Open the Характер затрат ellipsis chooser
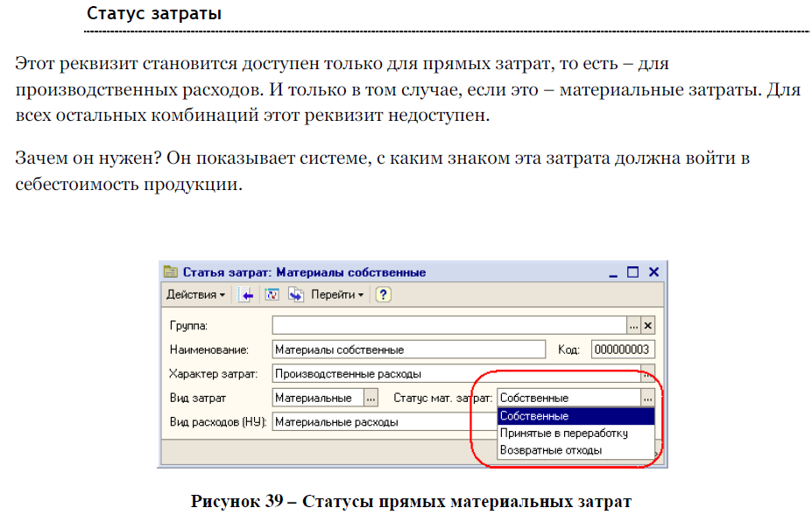This screenshot has width=812, height=522. (648, 374)
